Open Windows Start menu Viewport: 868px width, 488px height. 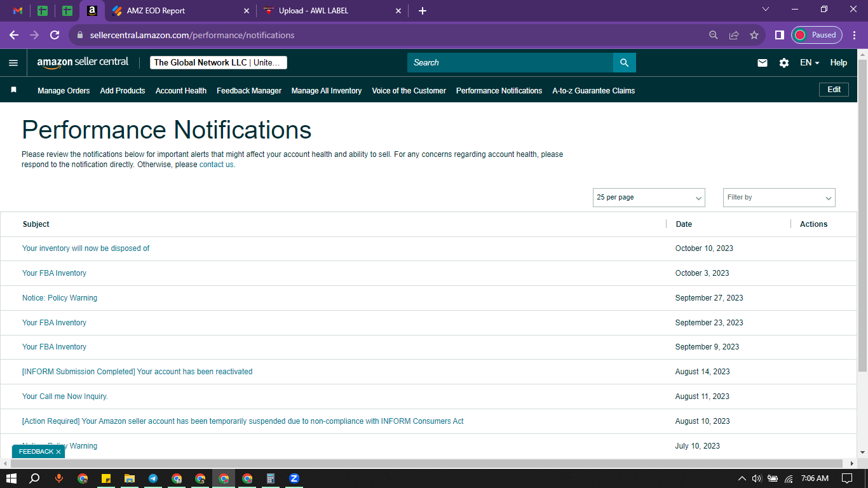pyautogui.click(x=11, y=478)
